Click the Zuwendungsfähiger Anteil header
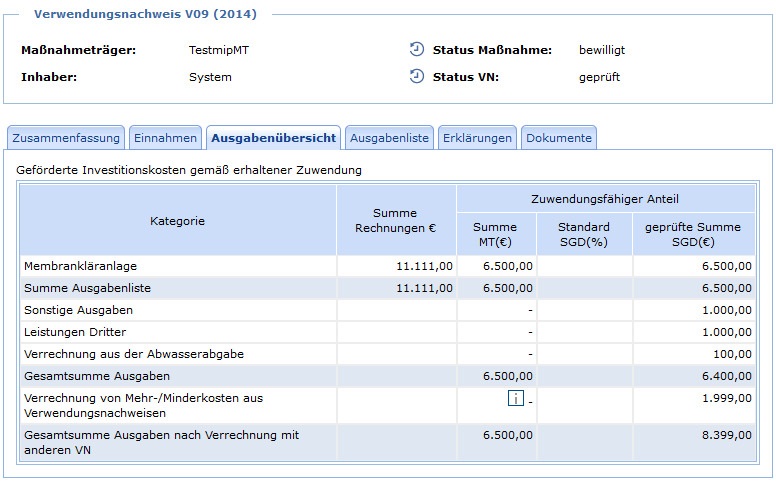 pyautogui.click(x=605, y=199)
